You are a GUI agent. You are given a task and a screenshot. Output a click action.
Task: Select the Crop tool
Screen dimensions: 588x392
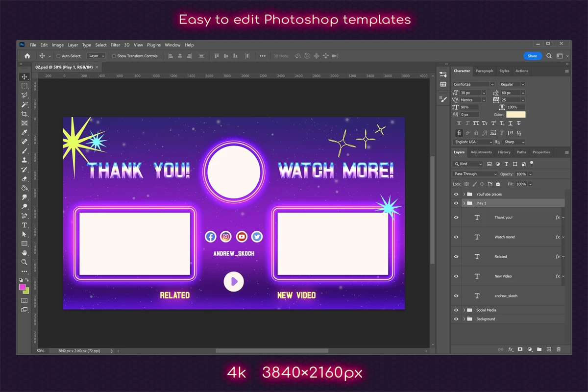(24, 114)
